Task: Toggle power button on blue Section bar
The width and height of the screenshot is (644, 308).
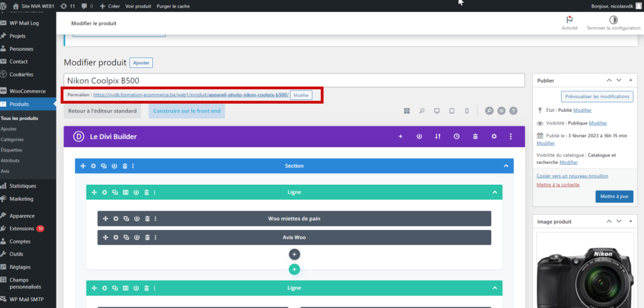Action: pyautogui.click(x=114, y=166)
